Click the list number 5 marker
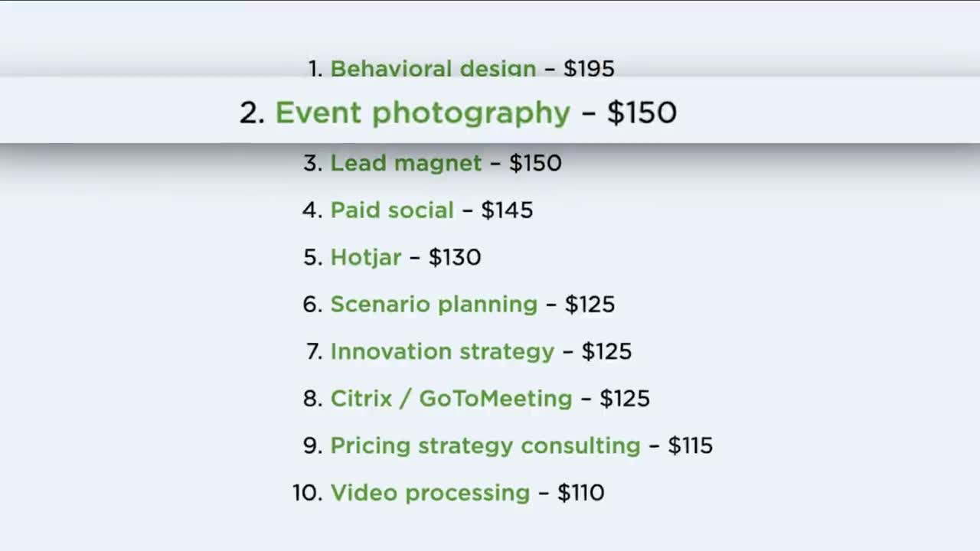 pyautogui.click(x=312, y=257)
